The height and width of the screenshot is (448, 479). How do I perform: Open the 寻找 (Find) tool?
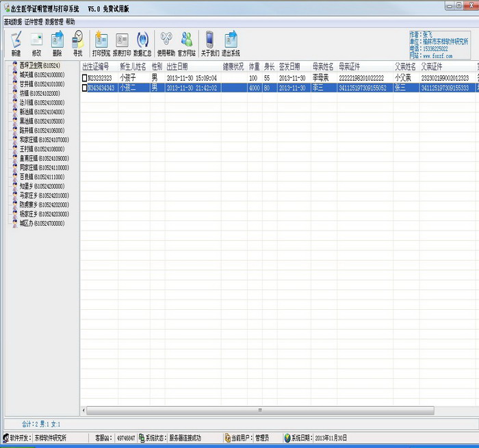click(77, 42)
